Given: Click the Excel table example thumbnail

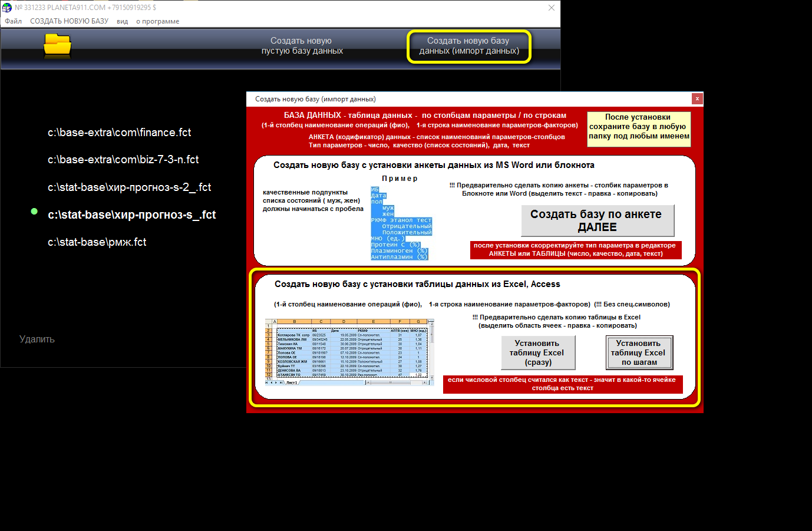Looking at the screenshot, I should [349, 352].
